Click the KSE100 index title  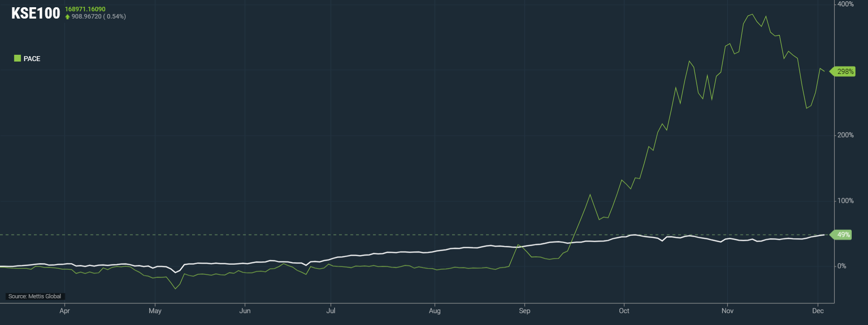pyautogui.click(x=35, y=13)
